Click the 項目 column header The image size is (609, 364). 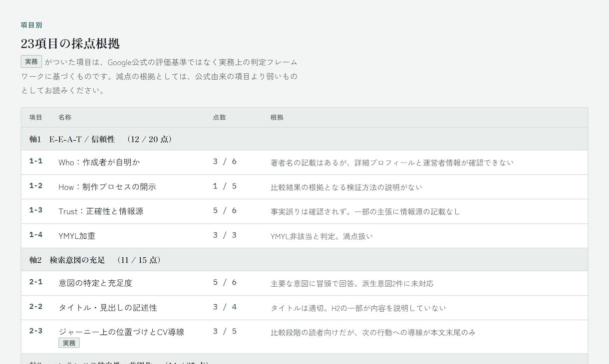(36, 118)
